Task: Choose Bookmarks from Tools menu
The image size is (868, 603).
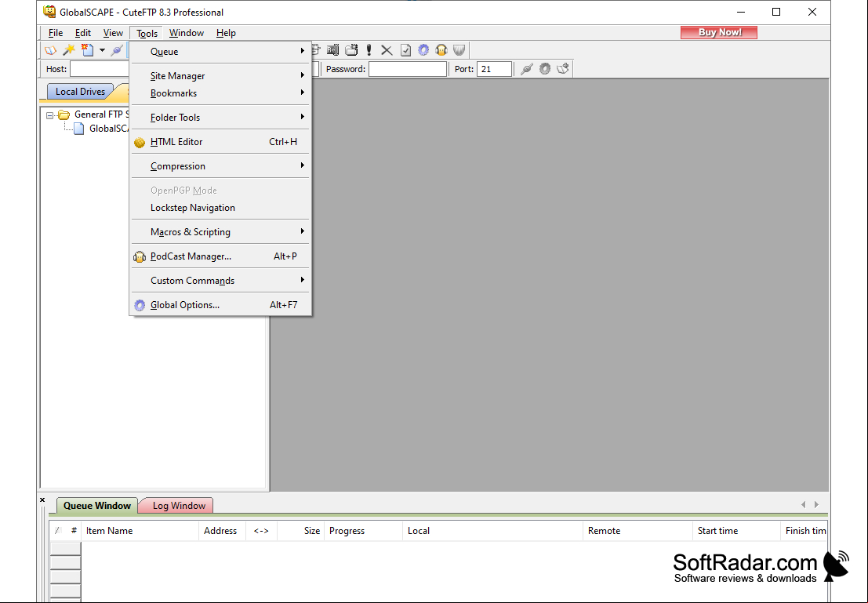Action: tap(220, 93)
